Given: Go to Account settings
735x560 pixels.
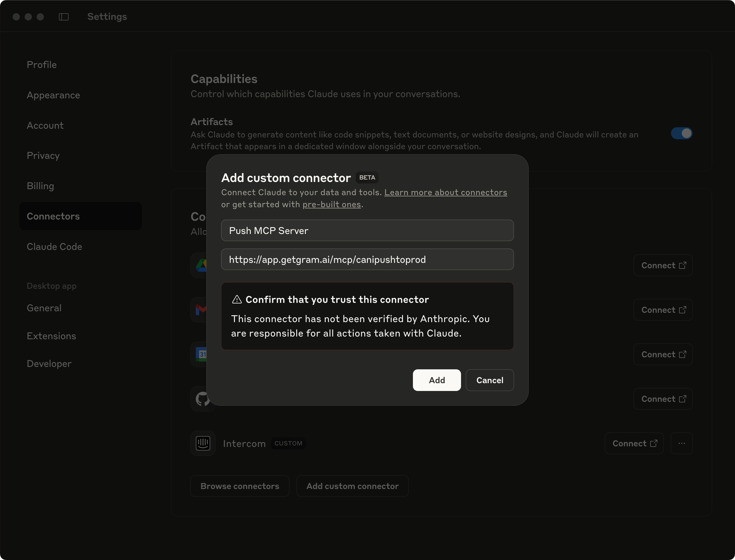Looking at the screenshot, I should pos(45,125).
